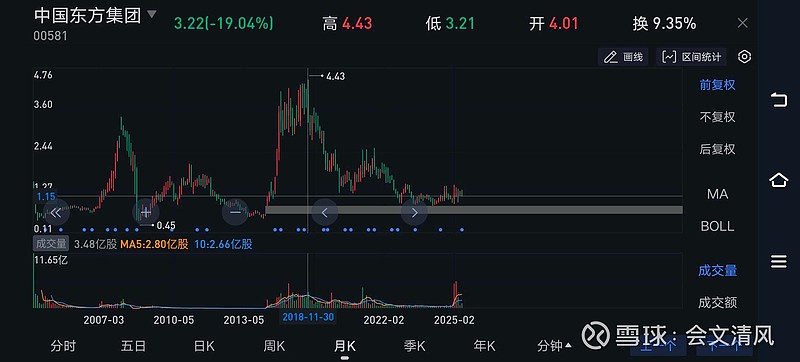Viewport: 800px width, 362px height.
Task: Move crosshair left with arrow button
Action: coord(324,212)
